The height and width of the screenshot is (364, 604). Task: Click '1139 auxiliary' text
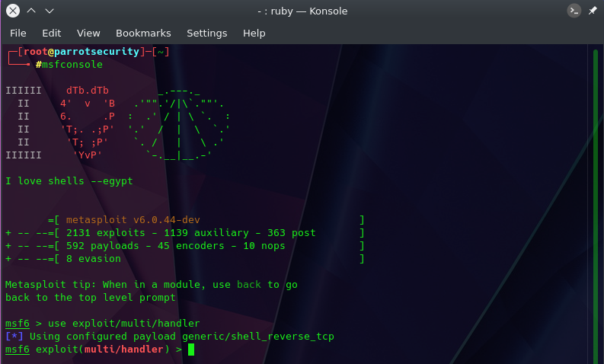(206, 233)
